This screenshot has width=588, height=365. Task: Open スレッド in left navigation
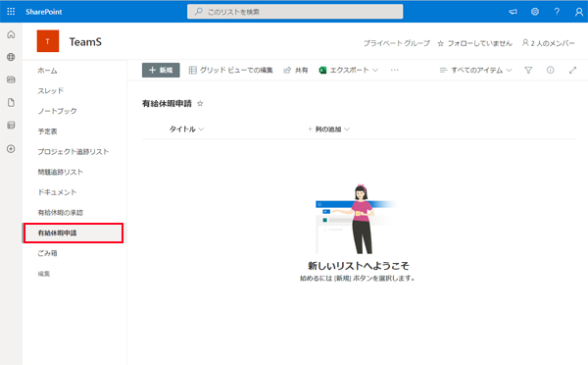[51, 91]
